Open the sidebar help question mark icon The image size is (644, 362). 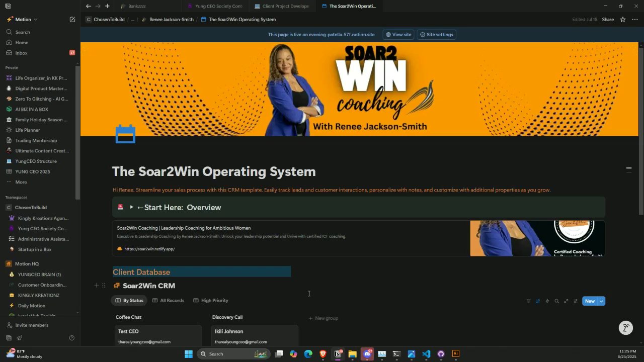(71, 338)
